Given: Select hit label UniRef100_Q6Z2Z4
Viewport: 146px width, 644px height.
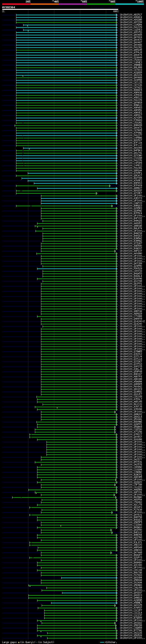Looking at the screenshot, I should [131, 75].
